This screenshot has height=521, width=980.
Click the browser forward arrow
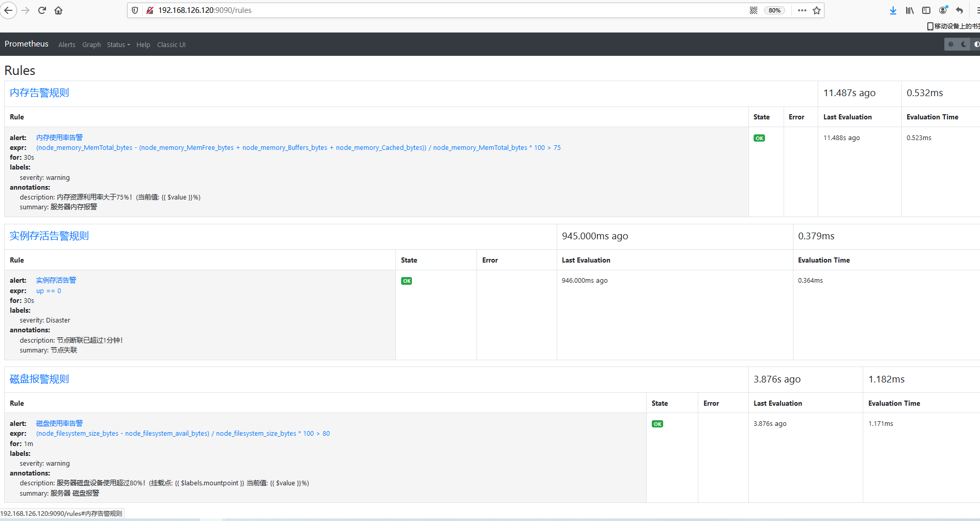tap(26, 10)
